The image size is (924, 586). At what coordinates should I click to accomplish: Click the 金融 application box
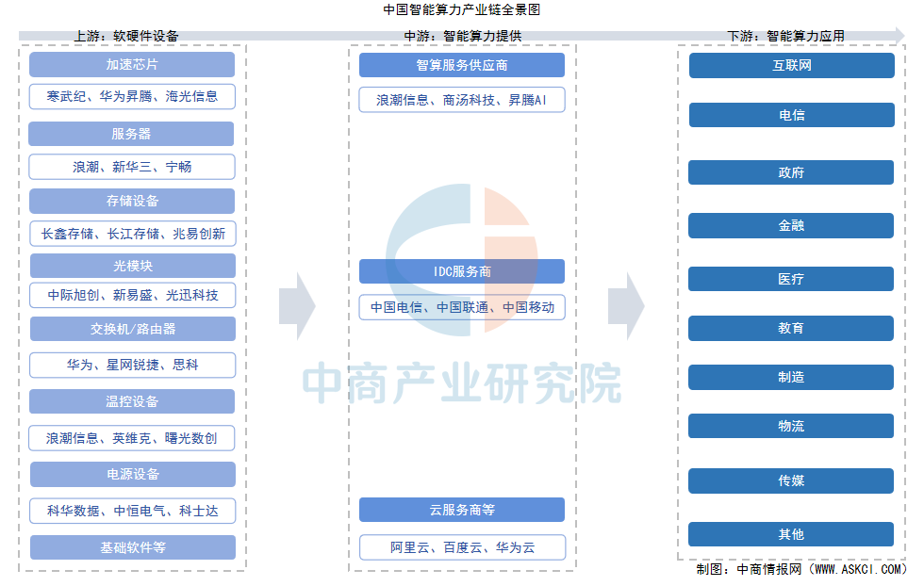pos(791,225)
